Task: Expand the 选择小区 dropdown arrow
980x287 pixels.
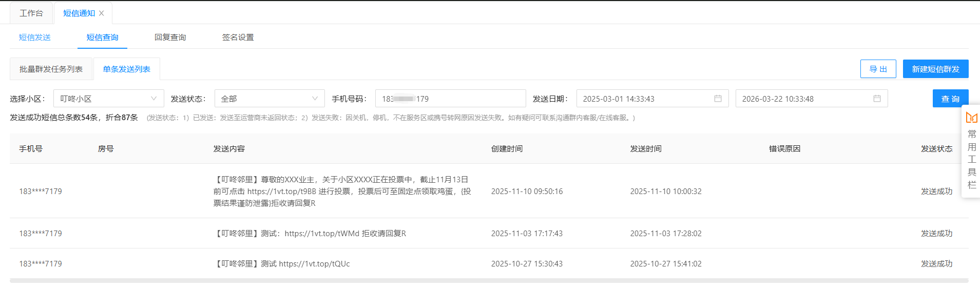Action: (x=153, y=99)
